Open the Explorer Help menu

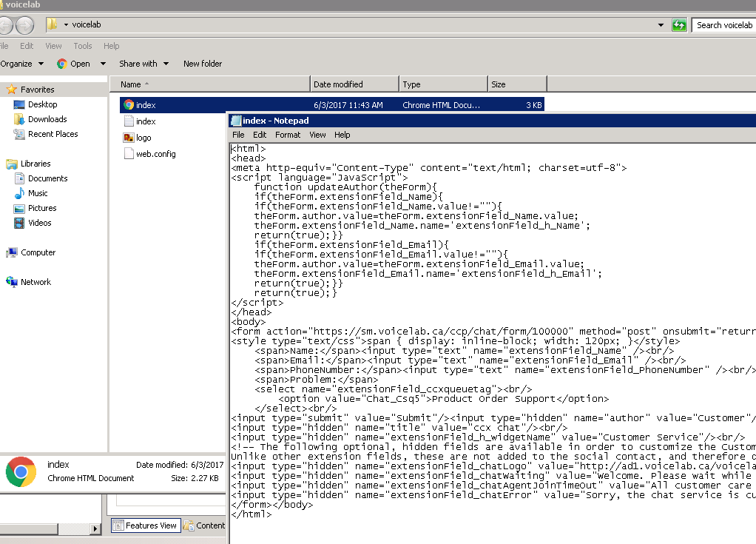(x=112, y=46)
